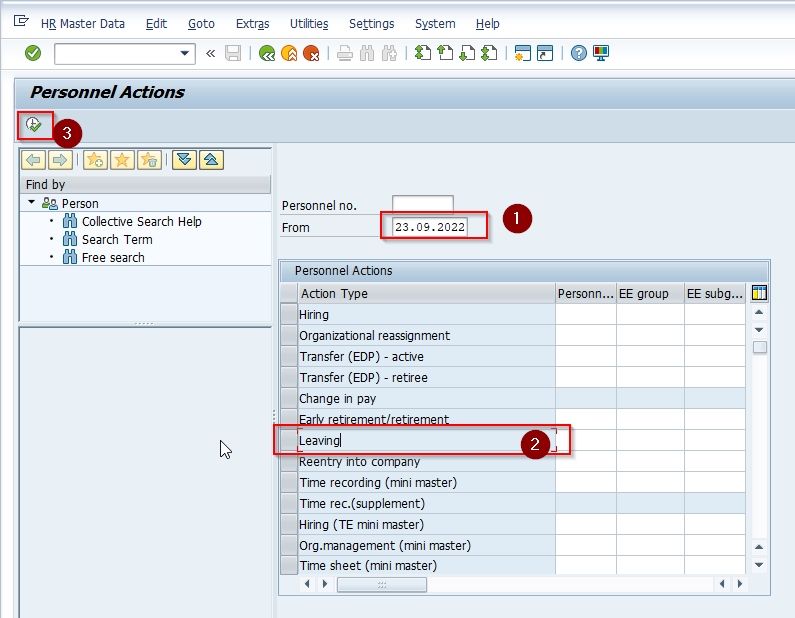Click the table column settings icon
Screen dimensions: 795x618
click(x=759, y=293)
